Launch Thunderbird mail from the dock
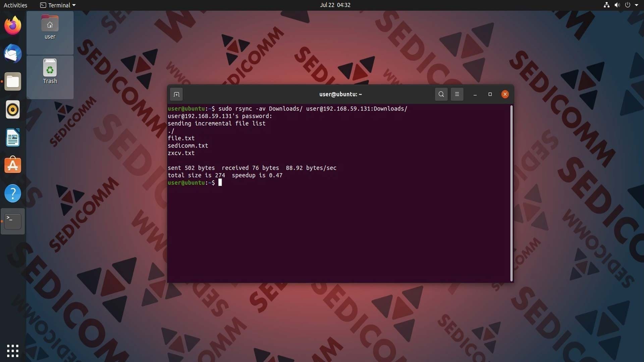This screenshot has width=644, height=362. [13, 54]
